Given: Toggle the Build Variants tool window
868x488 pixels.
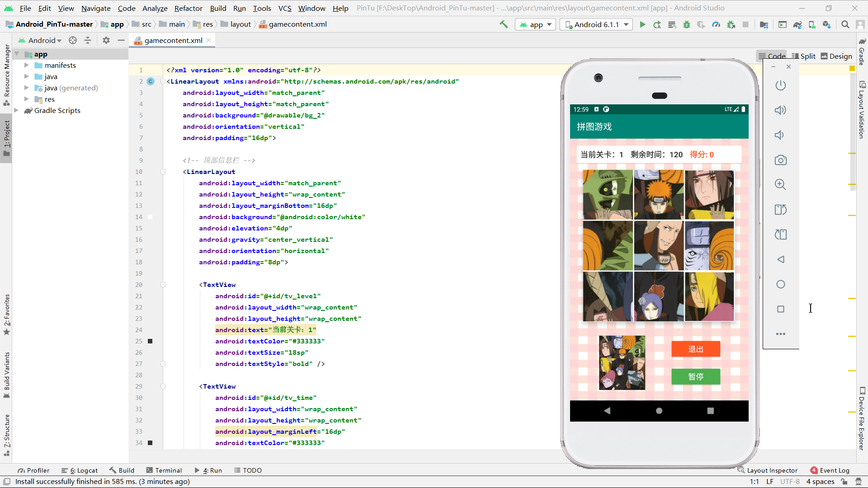Looking at the screenshot, I should [6, 375].
